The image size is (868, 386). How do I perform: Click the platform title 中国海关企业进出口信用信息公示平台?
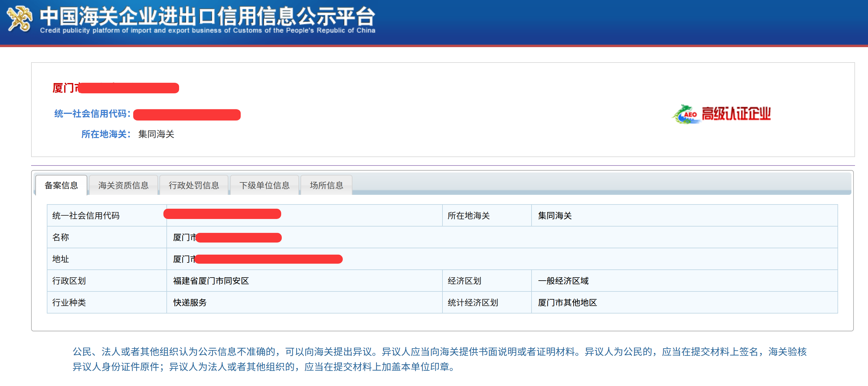(x=207, y=16)
